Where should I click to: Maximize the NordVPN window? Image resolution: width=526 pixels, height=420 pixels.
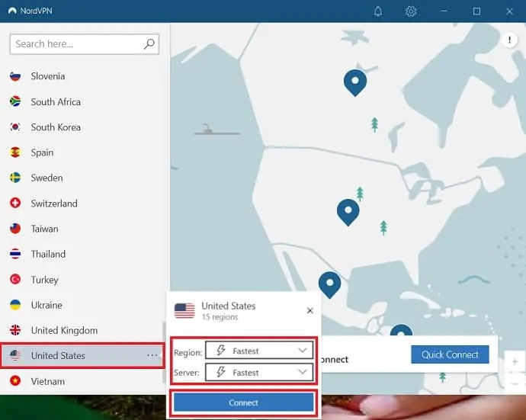click(476, 11)
